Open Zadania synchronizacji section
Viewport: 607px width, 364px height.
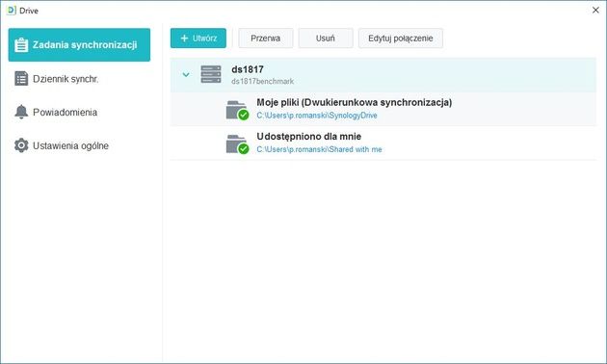pos(79,45)
